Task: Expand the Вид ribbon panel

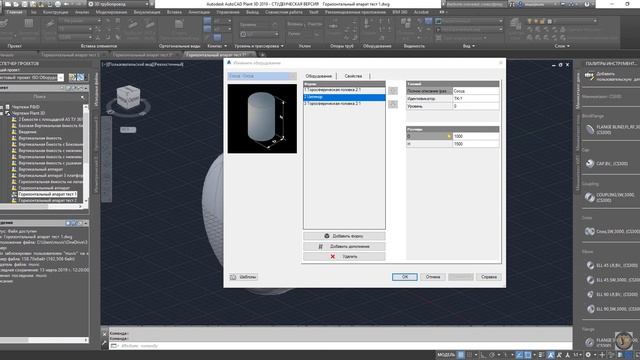Action: [469, 46]
